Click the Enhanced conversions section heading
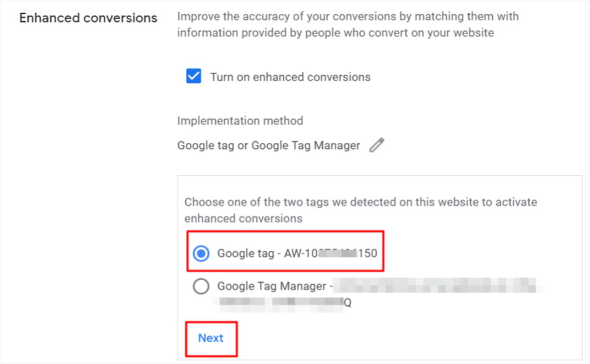The width and height of the screenshot is (590, 364). (89, 18)
